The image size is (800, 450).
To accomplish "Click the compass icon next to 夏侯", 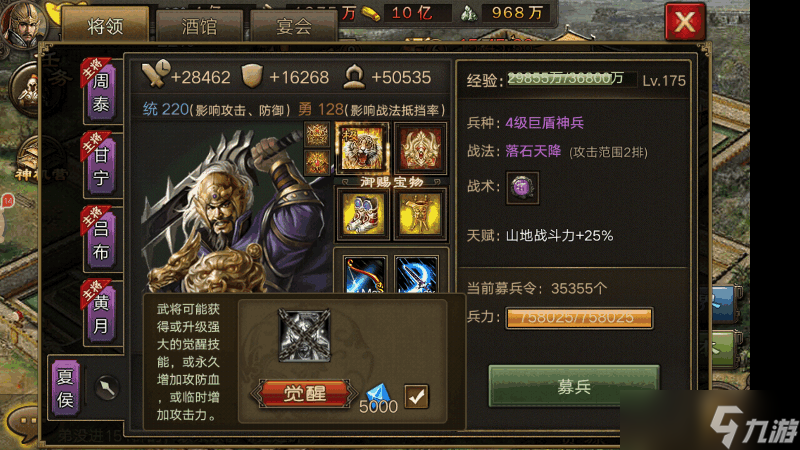I will click(x=107, y=388).
